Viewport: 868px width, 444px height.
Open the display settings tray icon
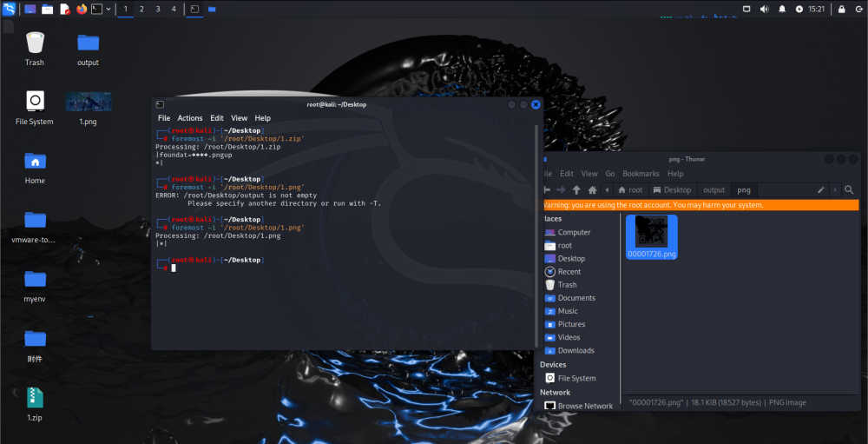click(x=746, y=9)
